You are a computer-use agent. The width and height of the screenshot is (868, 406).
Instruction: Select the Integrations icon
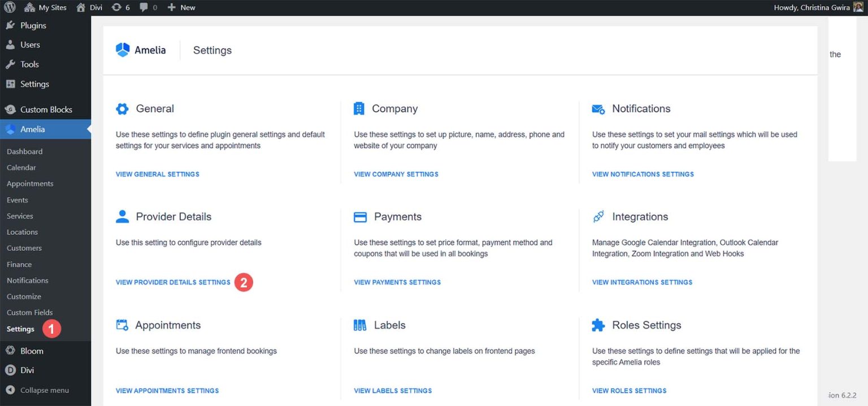coord(598,216)
